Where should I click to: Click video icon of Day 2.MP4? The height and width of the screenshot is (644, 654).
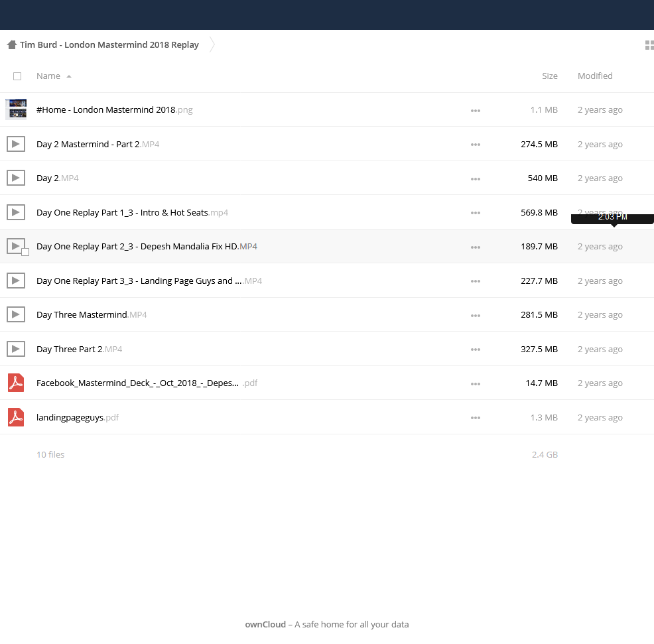[x=16, y=178]
